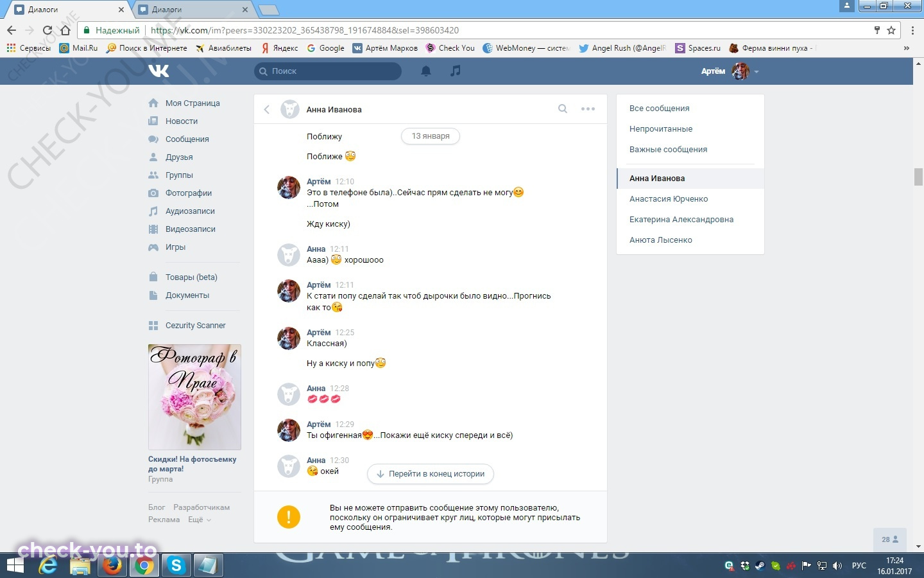The width and height of the screenshot is (924, 578).
Task: Bookmark the page with the star icon
Action: click(x=891, y=30)
